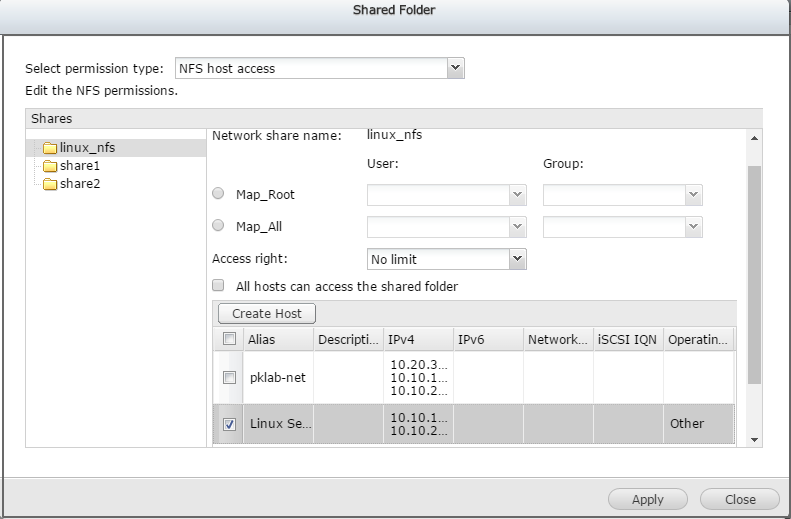Screen dimensions: 791x519
Task: Expand the Map_Root User dropdown
Action: pos(516,195)
